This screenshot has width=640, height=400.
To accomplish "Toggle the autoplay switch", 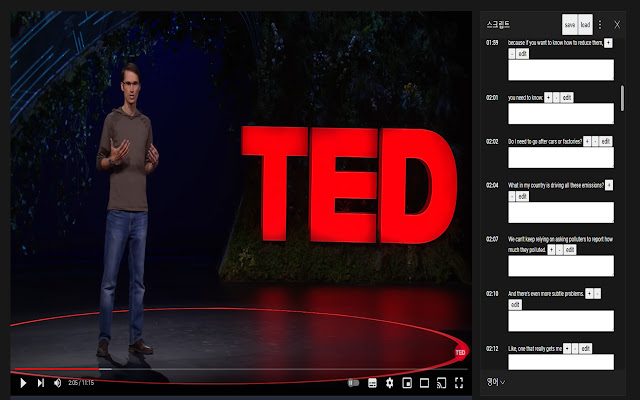I will point(353,383).
